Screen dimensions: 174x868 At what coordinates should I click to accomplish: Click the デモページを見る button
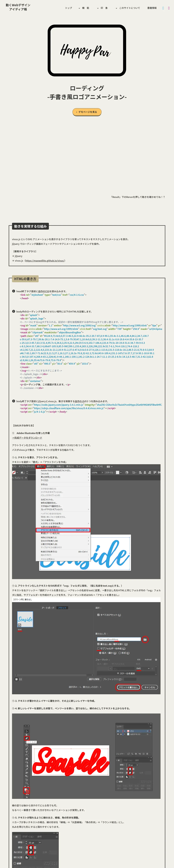coord(87,112)
